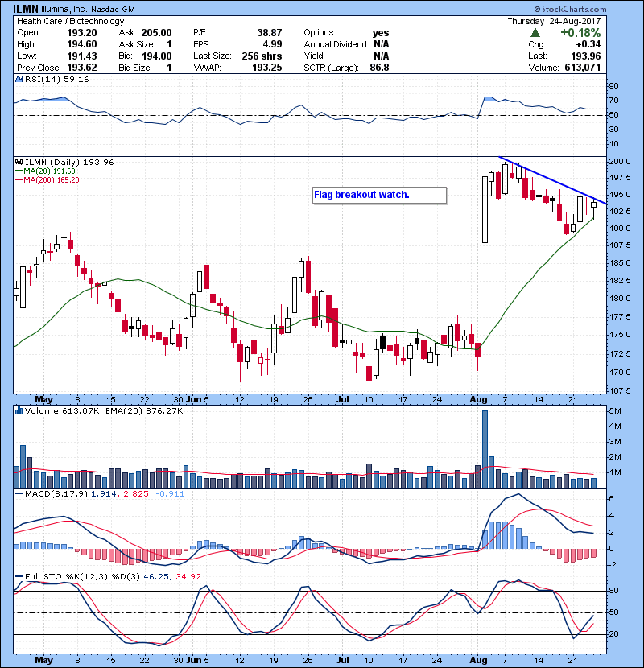The height and width of the screenshot is (668, 644).
Task: Click the Last price 193.96 in header
Action: tap(585, 56)
